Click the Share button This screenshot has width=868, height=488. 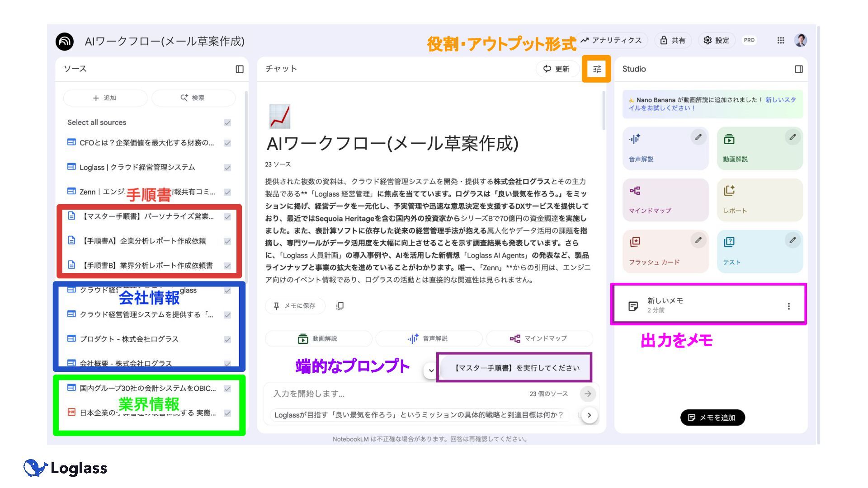(673, 40)
